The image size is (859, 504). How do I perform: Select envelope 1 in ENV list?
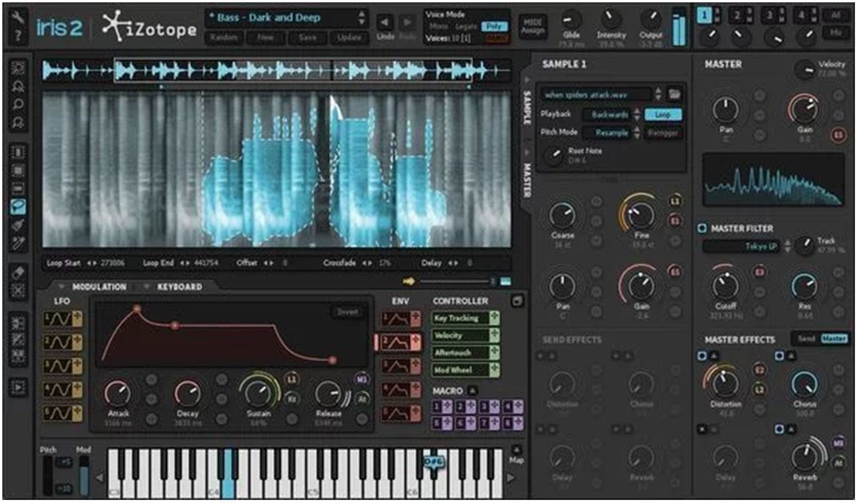pyautogui.click(x=395, y=318)
